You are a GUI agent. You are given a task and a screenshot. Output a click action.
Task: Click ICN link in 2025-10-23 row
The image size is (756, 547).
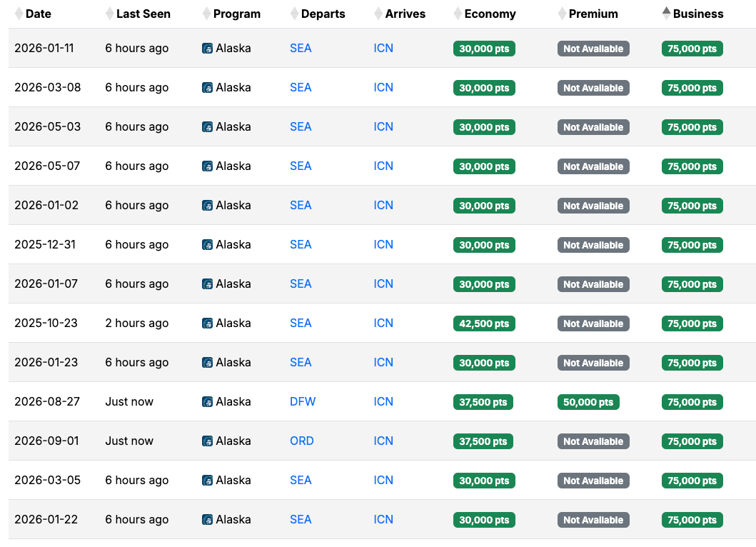coord(383,323)
